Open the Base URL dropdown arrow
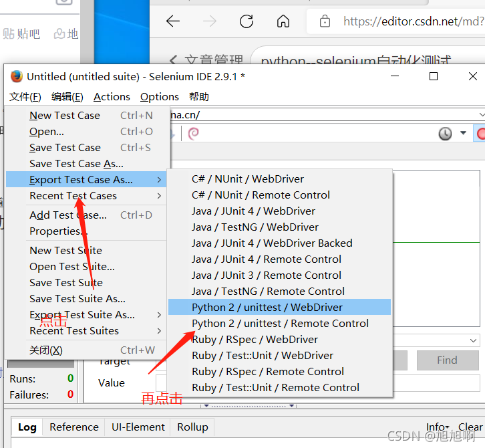 (481, 115)
